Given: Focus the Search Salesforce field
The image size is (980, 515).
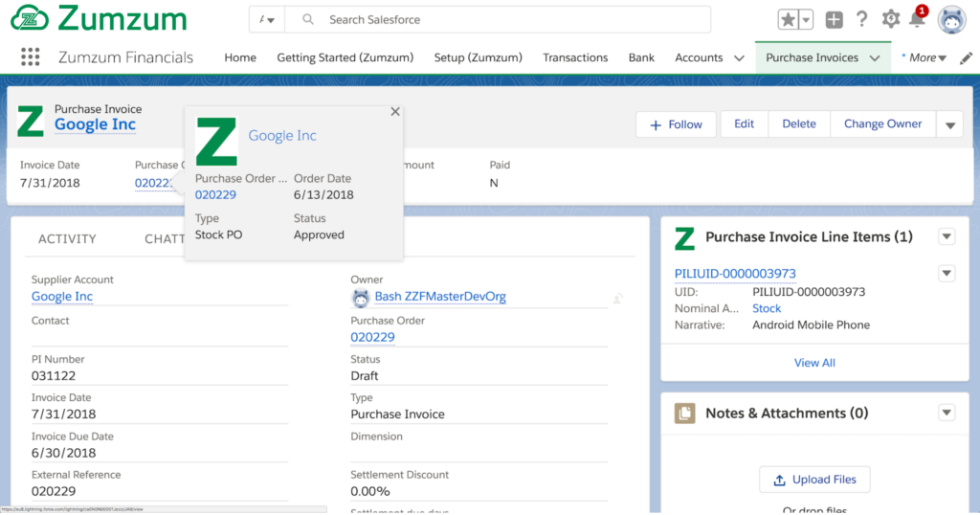Looking at the screenshot, I should click(498, 19).
